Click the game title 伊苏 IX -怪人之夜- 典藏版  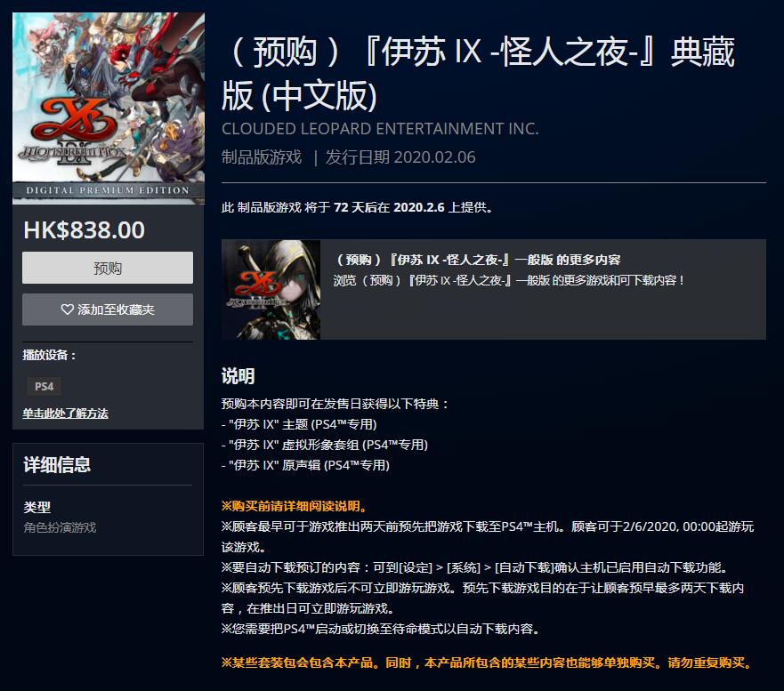click(479, 74)
